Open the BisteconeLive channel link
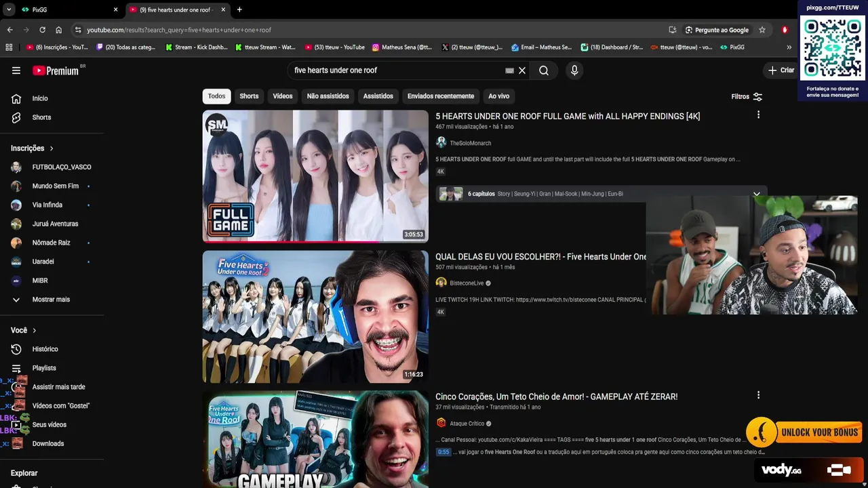Viewport: 868px width, 488px height. tap(467, 283)
